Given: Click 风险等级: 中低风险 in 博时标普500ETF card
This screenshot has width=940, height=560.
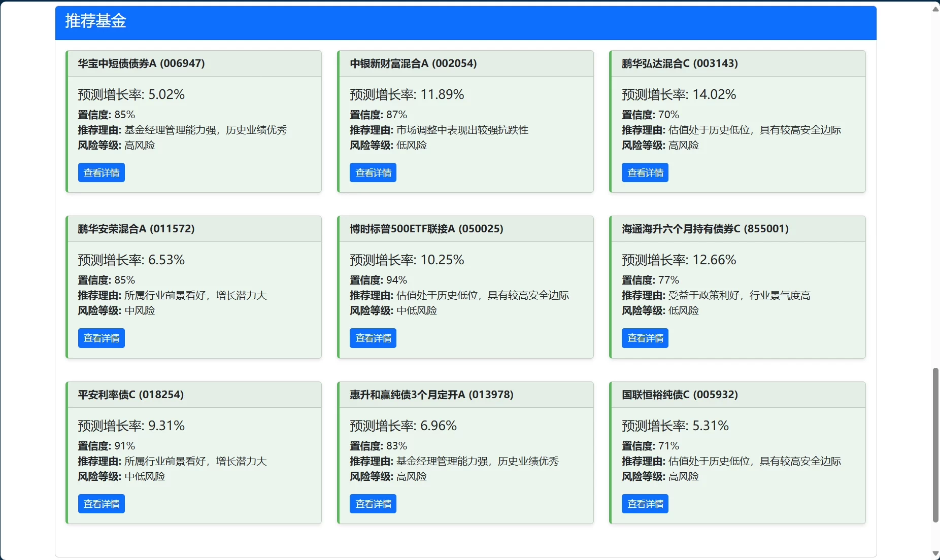Looking at the screenshot, I should tap(393, 310).
